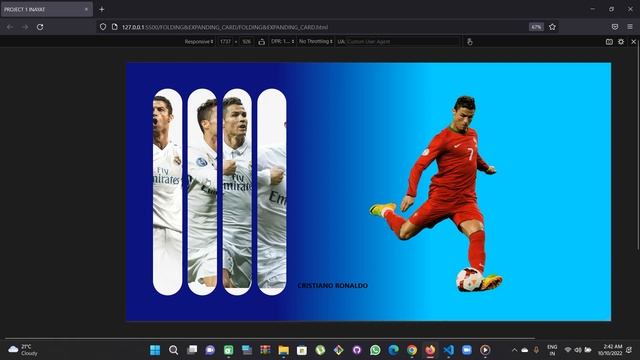This screenshot has width=640, height=360.
Task: Open the OneDrive cloud tray icon
Action: 525,350
